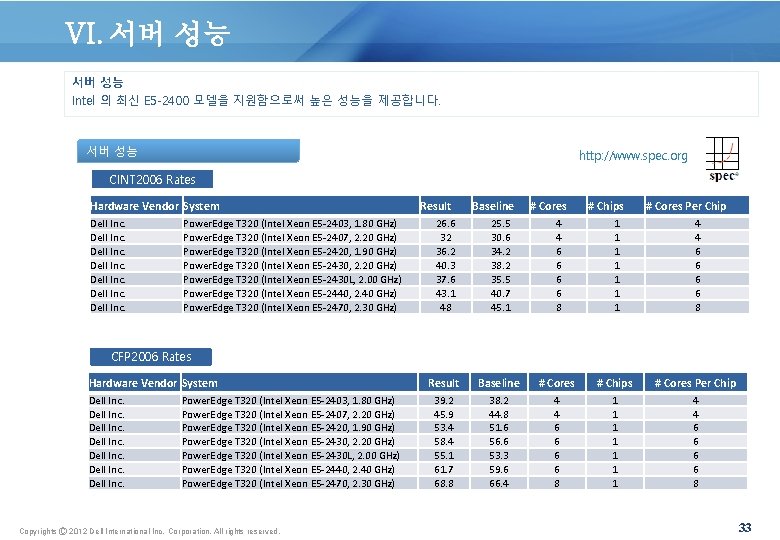Image resolution: width=780 pixels, height=540 pixels.
Task: Select CINT2006 row E5-2470, 2.30 GHz system
Action: [290, 307]
